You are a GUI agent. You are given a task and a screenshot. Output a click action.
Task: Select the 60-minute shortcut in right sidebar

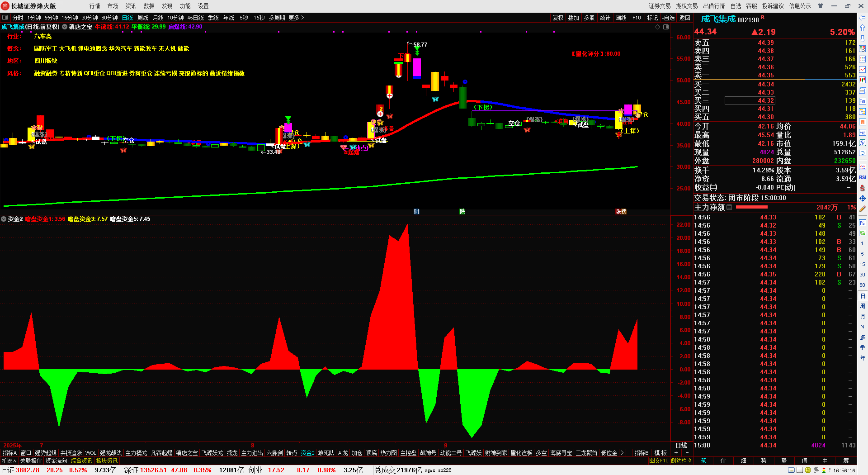click(863, 285)
